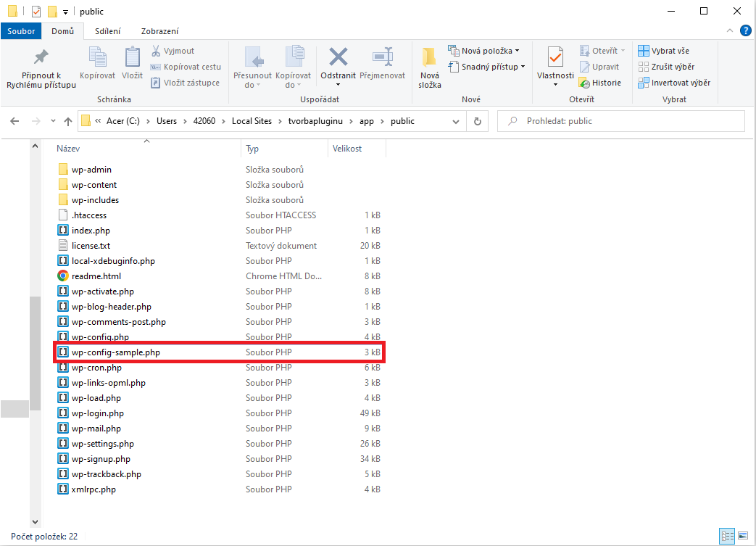Expand address bar history dropdown
Viewport: 756px width, 546px height.
[455, 121]
